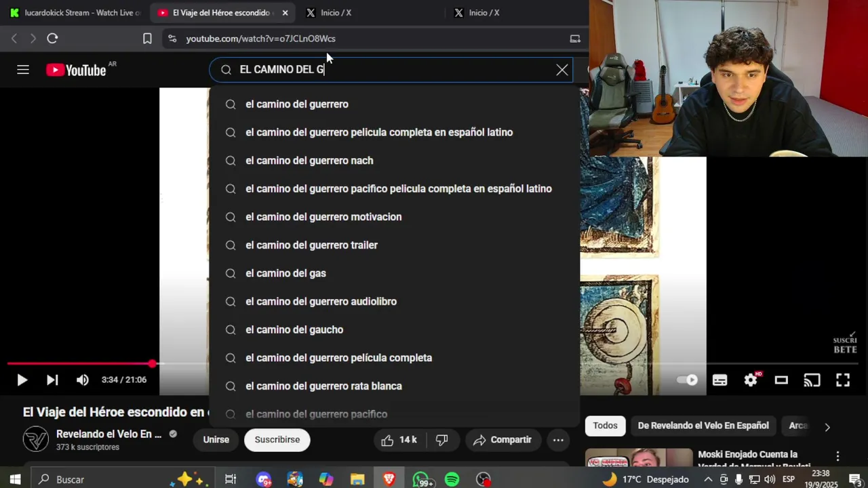Clear the search box with the X
868x488 pixels.
click(x=562, y=70)
